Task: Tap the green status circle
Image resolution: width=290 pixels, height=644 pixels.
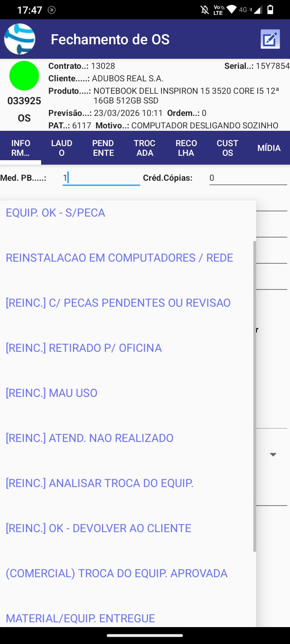Action: pyautogui.click(x=24, y=76)
